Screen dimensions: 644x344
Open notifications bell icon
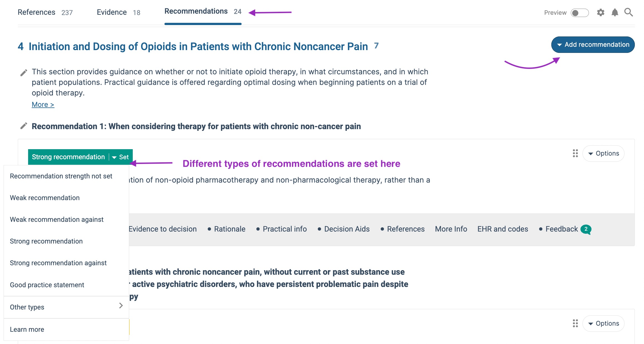point(615,13)
